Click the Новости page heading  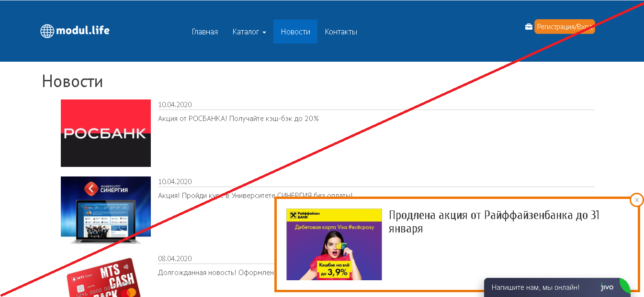tap(72, 81)
